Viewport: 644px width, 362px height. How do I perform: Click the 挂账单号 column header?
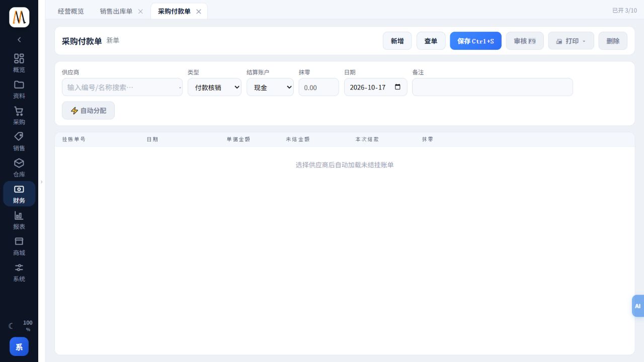[x=74, y=139]
